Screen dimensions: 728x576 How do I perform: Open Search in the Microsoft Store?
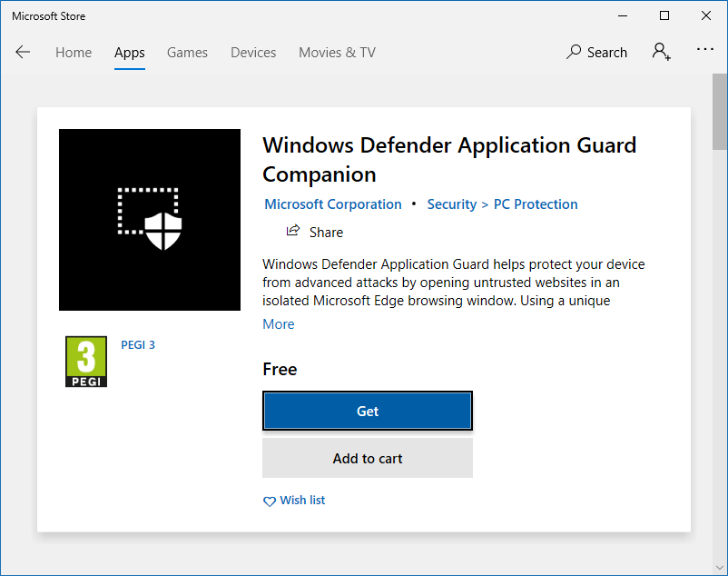(596, 52)
